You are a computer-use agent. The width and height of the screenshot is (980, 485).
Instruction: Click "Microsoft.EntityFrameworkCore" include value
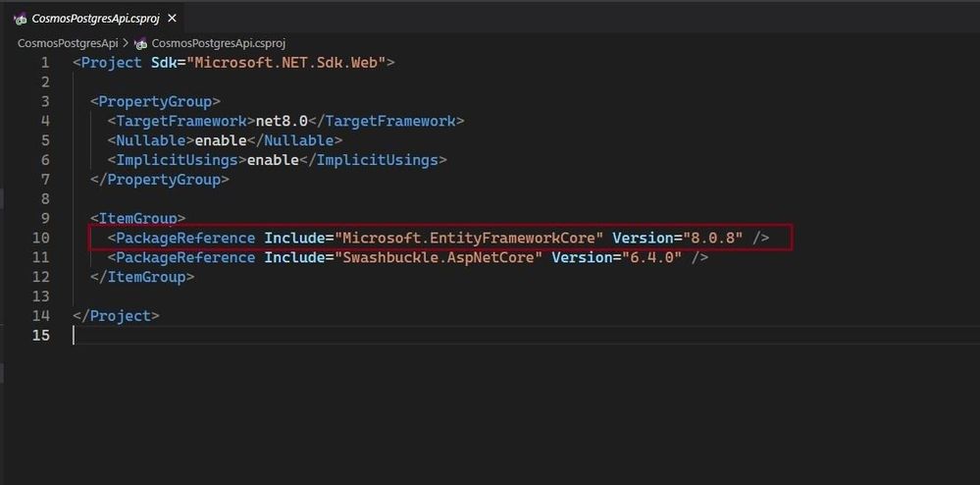coord(469,238)
